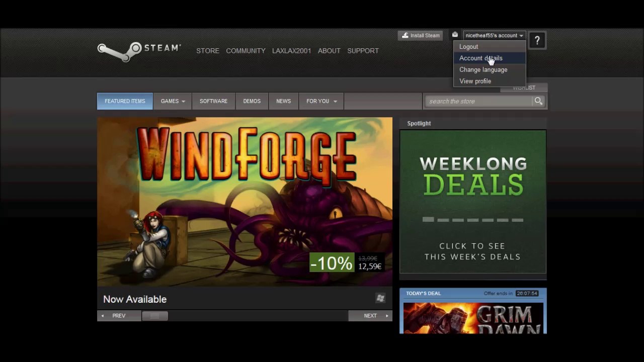Open SUPPORT page link
644x362 pixels.
point(363,51)
